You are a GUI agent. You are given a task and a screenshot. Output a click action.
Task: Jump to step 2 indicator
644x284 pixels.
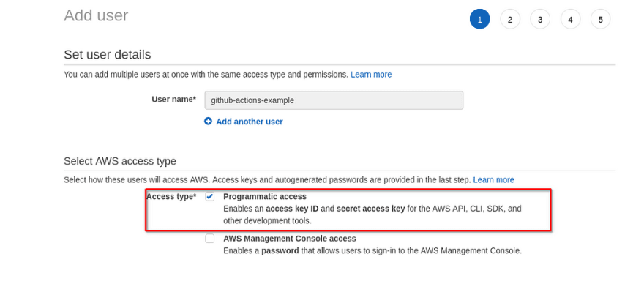click(510, 19)
